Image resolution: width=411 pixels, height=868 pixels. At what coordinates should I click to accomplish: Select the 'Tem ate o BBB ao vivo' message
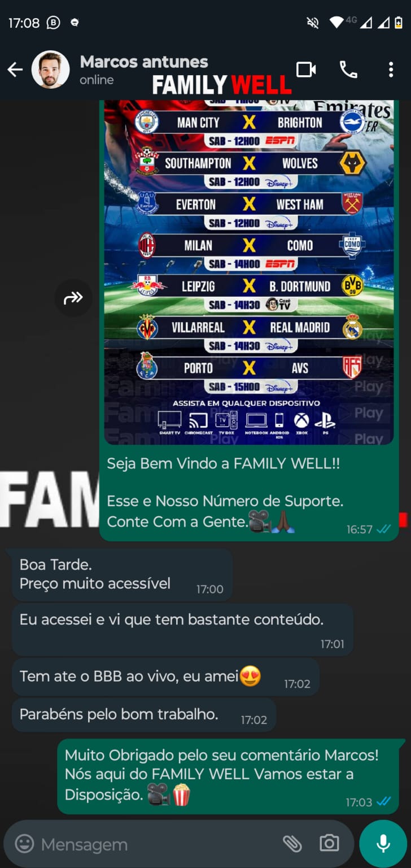[165, 677]
